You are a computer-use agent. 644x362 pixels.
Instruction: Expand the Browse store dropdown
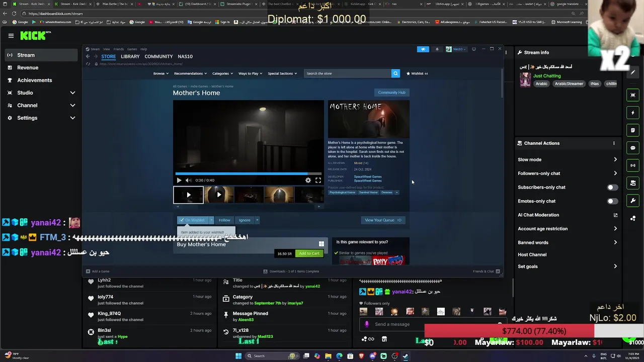(160, 73)
